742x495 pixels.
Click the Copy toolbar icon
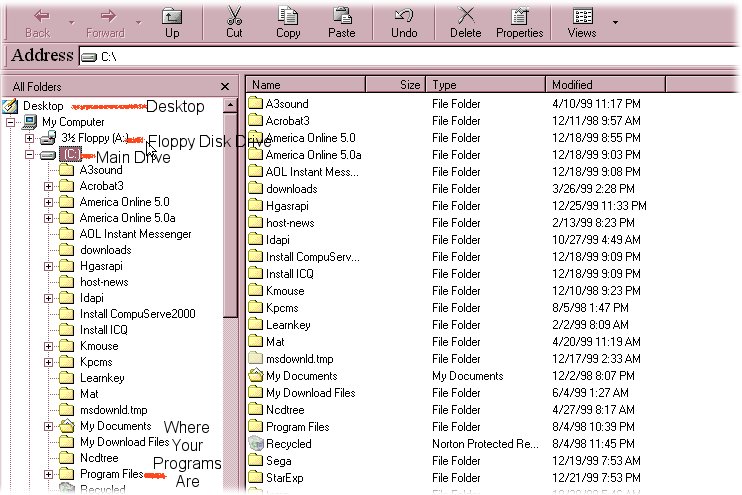[288, 16]
